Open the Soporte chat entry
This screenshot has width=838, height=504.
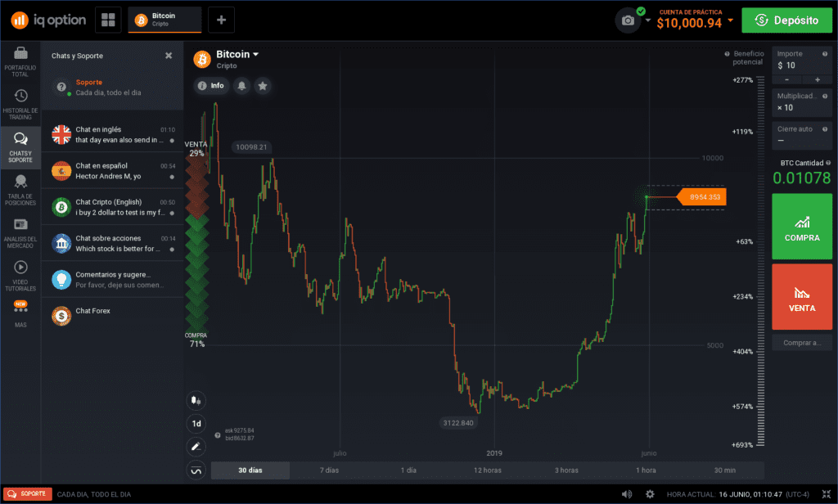pos(112,88)
